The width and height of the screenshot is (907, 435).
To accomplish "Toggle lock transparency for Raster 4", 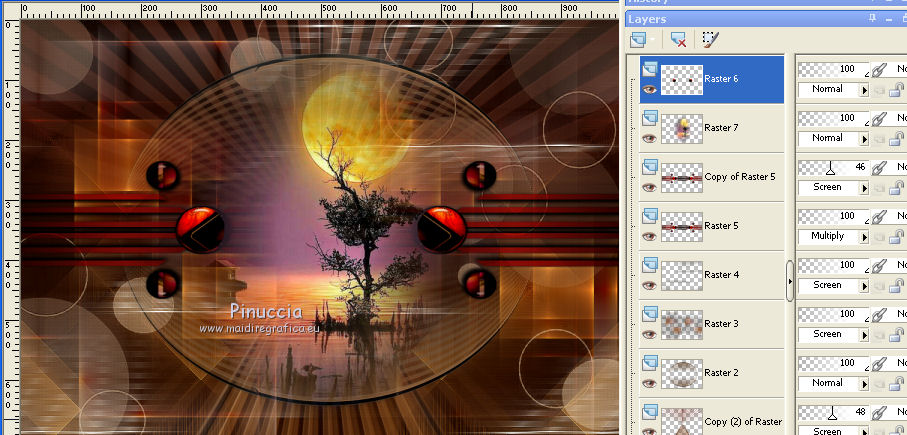I will (897, 286).
